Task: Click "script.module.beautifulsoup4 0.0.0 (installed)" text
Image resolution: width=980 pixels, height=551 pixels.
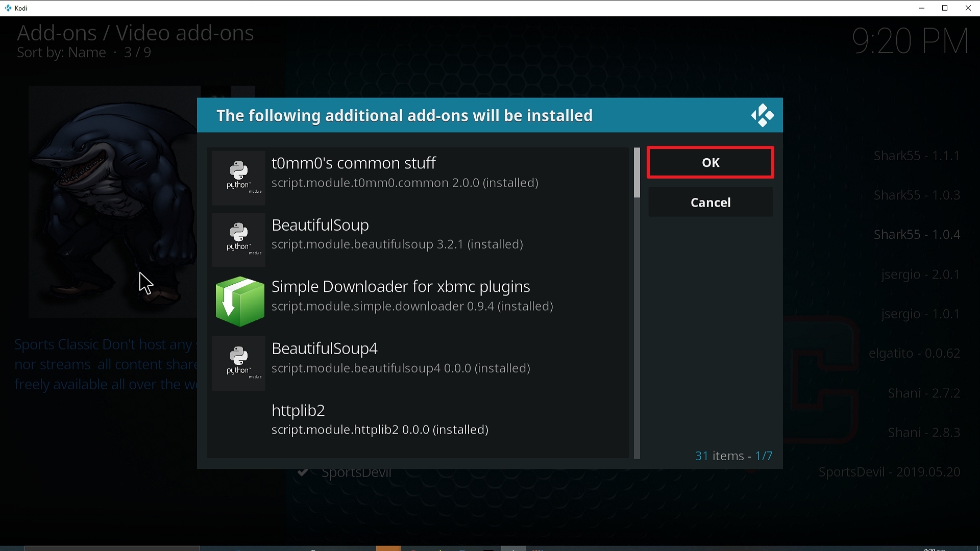Action: click(x=401, y=368)
